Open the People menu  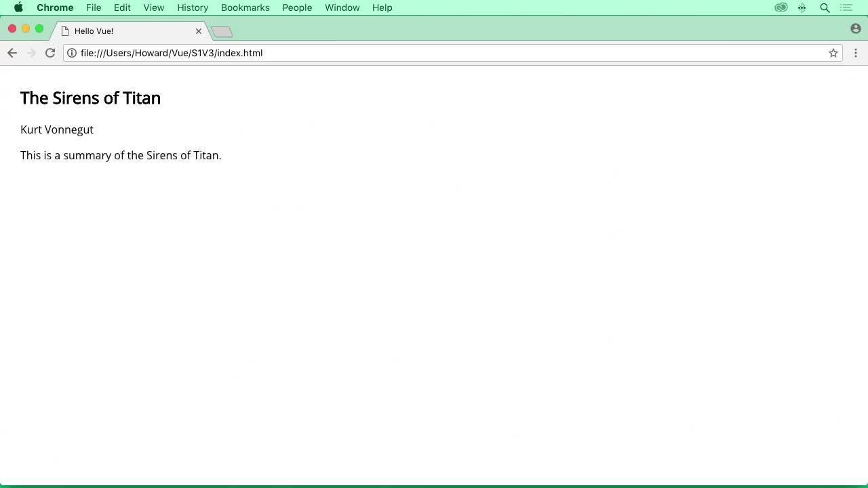[x=297, y=7]
